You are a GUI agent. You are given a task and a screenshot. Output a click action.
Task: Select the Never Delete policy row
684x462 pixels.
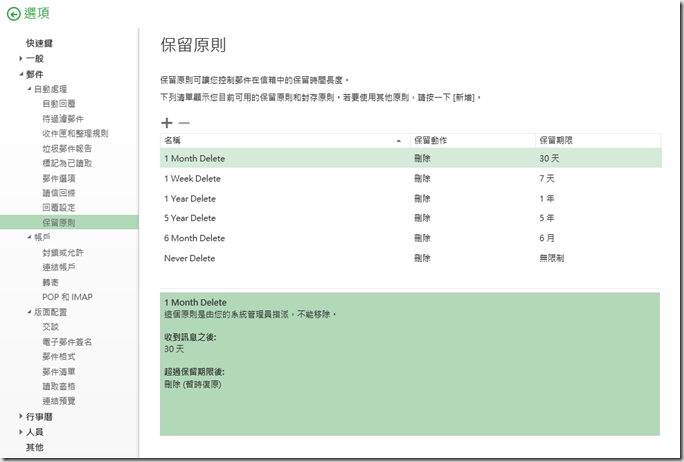click(x=189, y=258)
